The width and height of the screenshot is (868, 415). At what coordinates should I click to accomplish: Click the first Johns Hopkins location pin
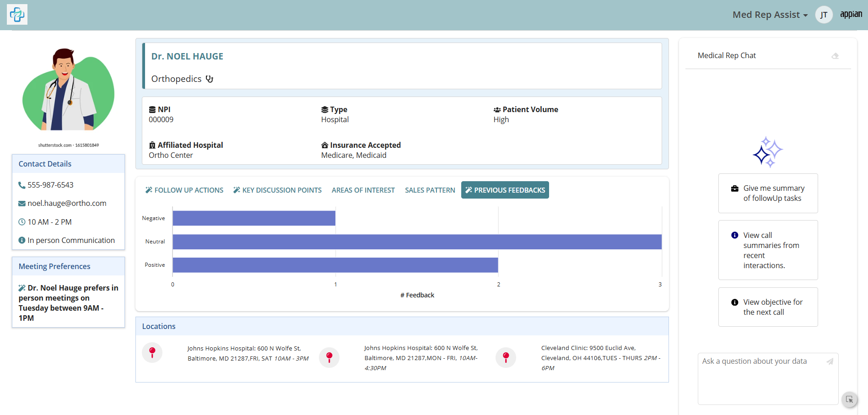[152, 353]
